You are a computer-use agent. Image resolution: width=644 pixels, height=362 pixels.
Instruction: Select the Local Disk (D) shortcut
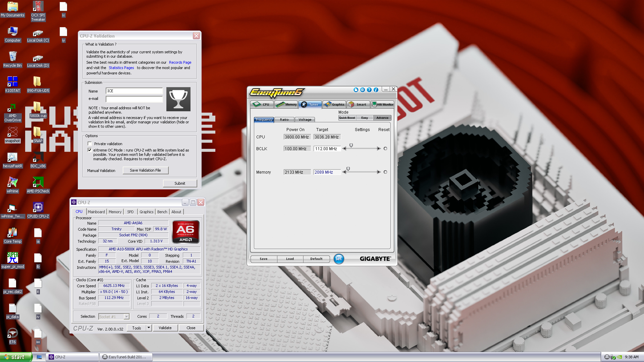coord(38,61)
